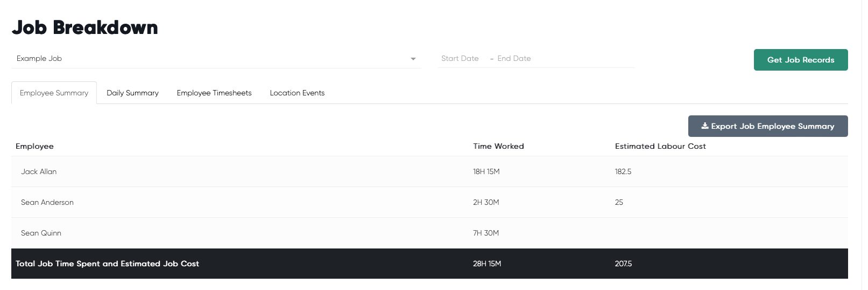This screenshot has height=290, width=868.
Task: Go to the Location Events tab
Action: [x=297, y=93]
